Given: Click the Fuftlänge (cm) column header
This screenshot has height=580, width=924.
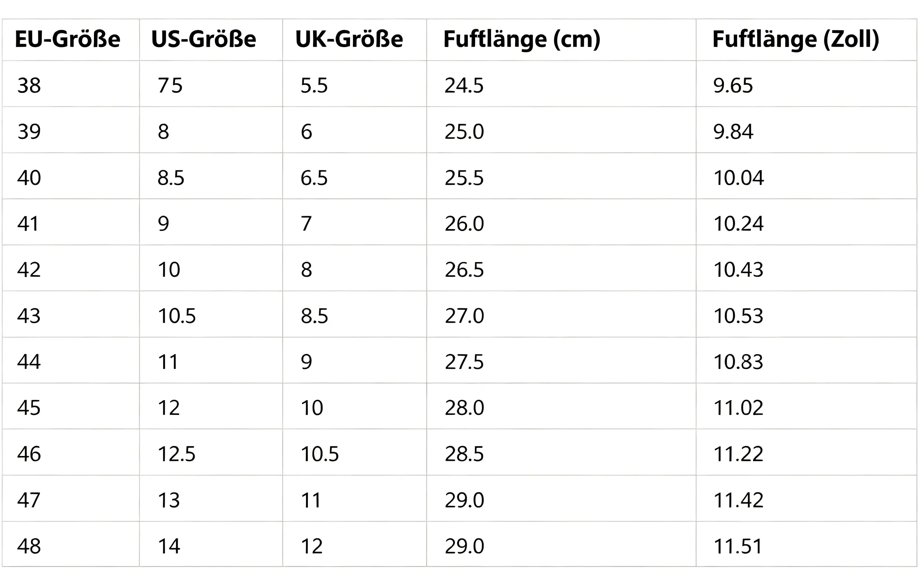Looking at the screenshot, I should point(561,40).
